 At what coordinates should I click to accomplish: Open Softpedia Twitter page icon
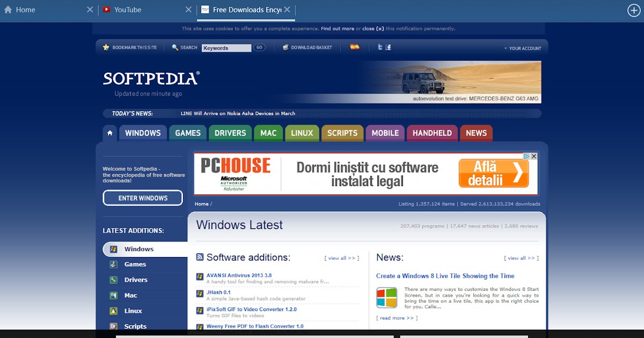point(380,47)
